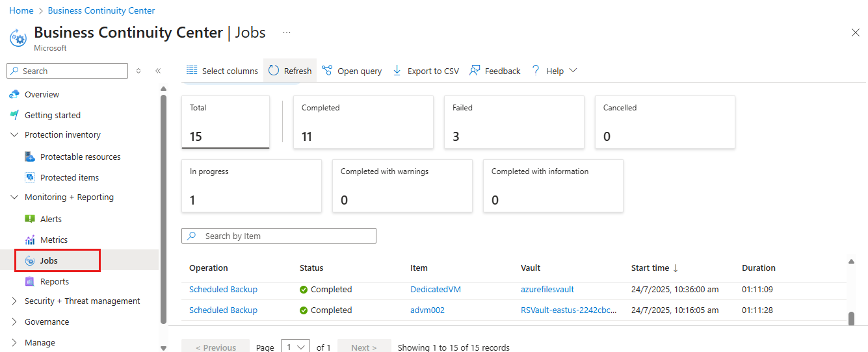Open Scheduled Backup for advm002

[x=223, y=310]
